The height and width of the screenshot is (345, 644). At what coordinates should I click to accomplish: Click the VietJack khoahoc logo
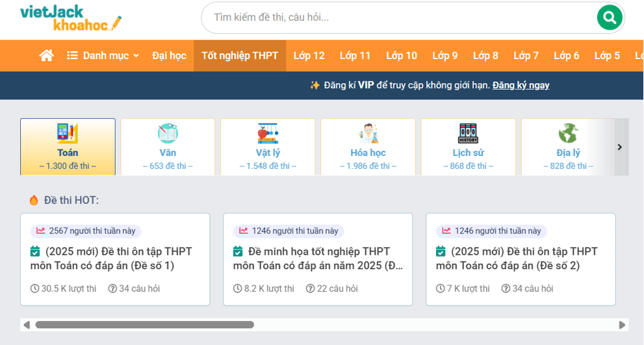70,18
